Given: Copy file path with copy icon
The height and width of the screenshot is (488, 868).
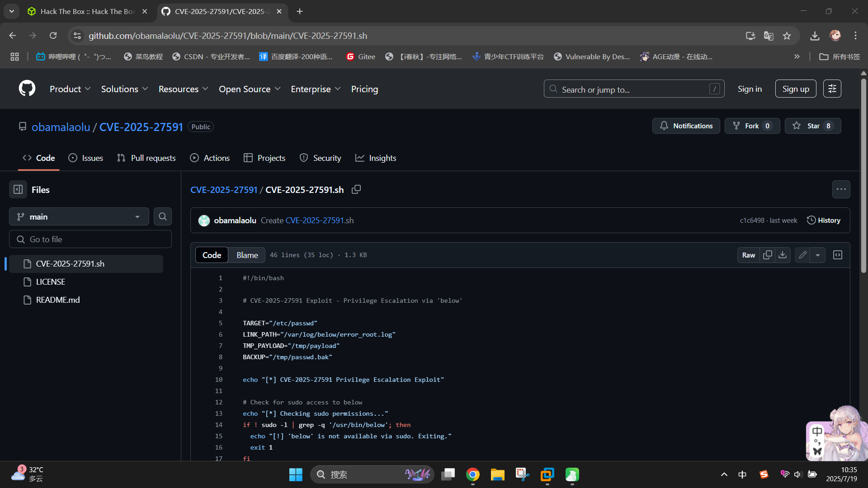Looking at the screenshot, I should 356,190.
